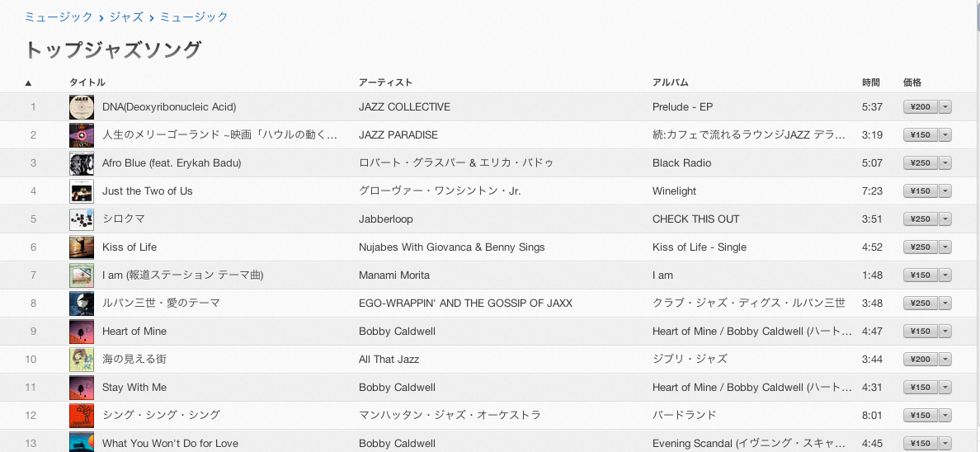Select the Just the Two of Us artwork
This screenshot has height=452, width=980.
click(81, 191)
